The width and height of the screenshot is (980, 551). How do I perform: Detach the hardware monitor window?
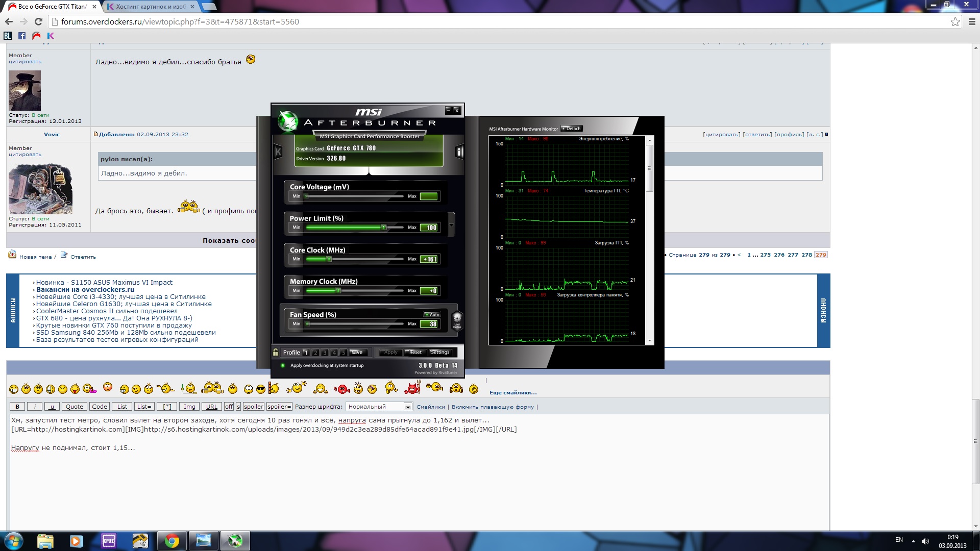coord(572,129)
